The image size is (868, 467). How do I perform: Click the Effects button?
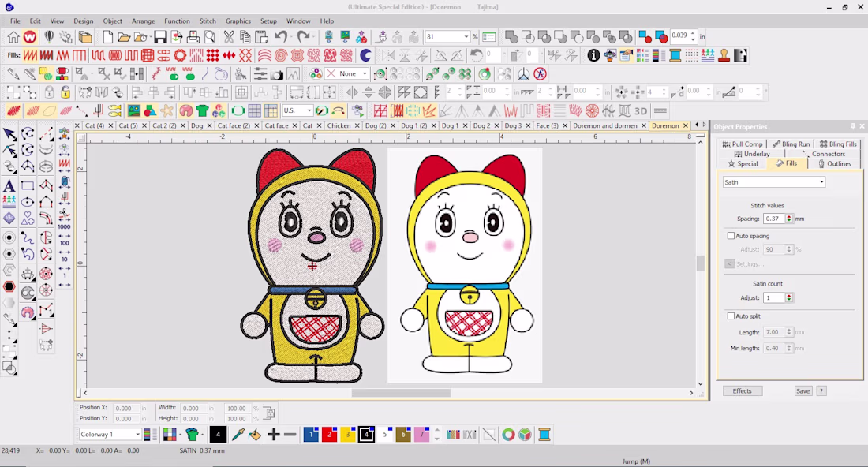click(x=743, y=390)
